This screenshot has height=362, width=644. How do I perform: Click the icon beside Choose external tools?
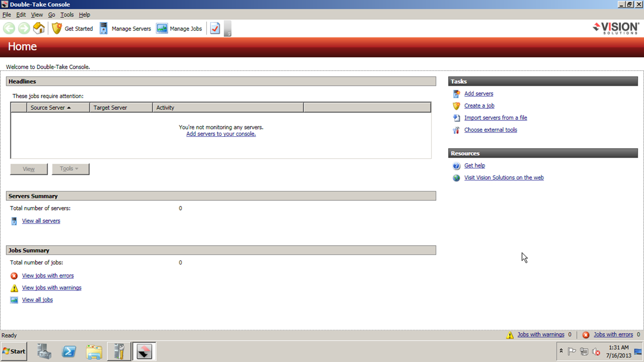coord(456,130)
